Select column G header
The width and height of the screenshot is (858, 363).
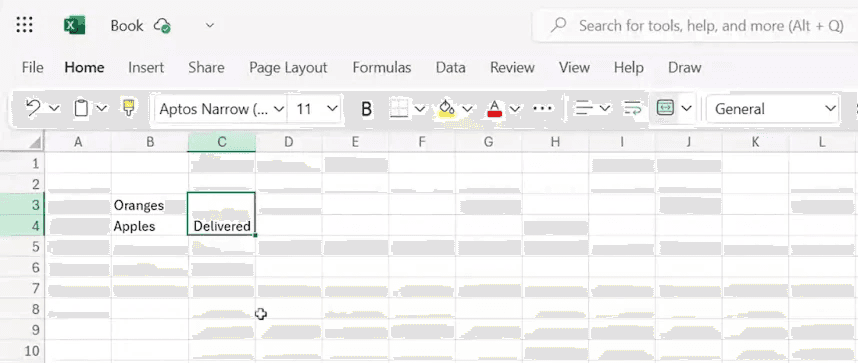click(x=489, y=142)
